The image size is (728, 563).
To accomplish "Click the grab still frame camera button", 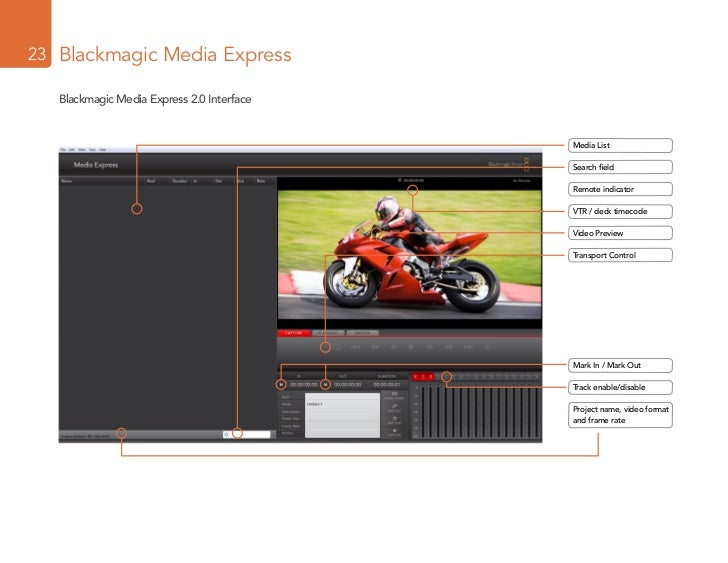I will (394, 395).
